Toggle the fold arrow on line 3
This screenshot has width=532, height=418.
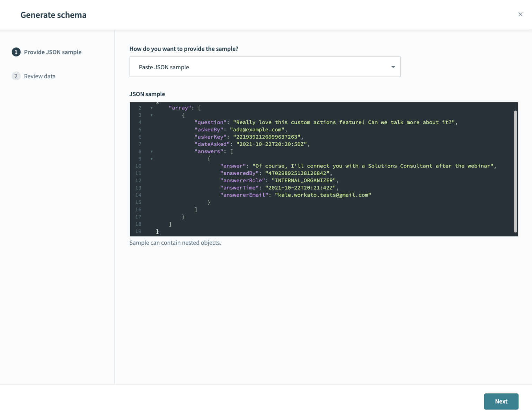point(151,115)
